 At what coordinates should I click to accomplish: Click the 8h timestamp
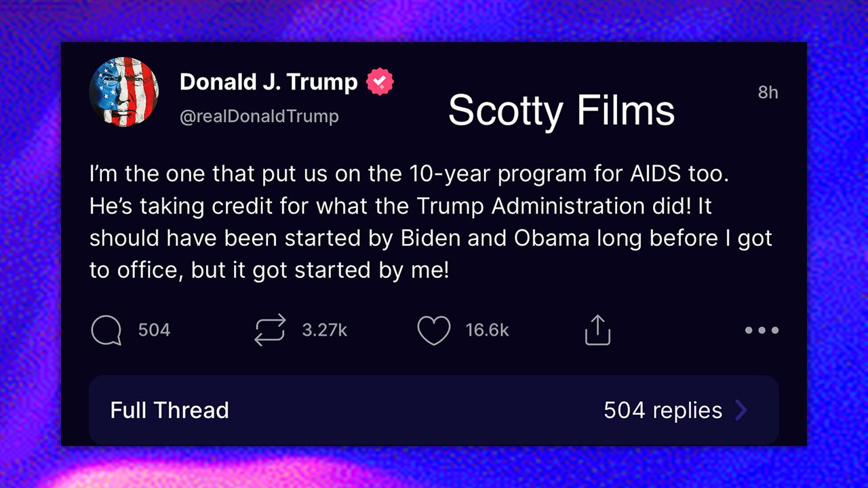pyautogui.click(x=768, y=92)
